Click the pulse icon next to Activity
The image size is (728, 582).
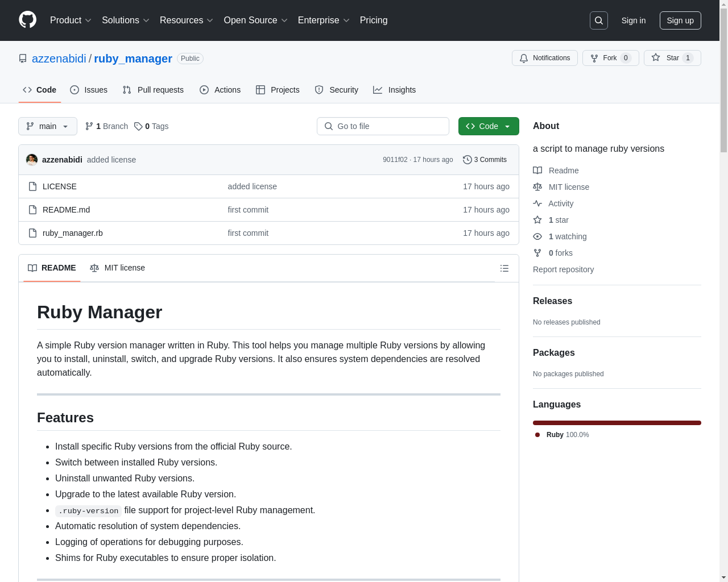coord(537,203)
